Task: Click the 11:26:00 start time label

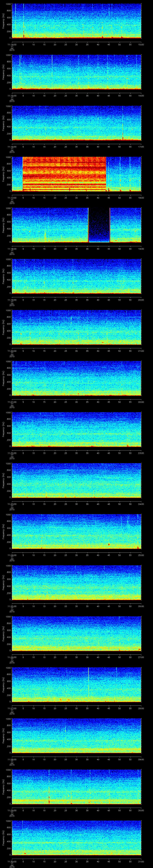Action: click(x=12, y=657)
